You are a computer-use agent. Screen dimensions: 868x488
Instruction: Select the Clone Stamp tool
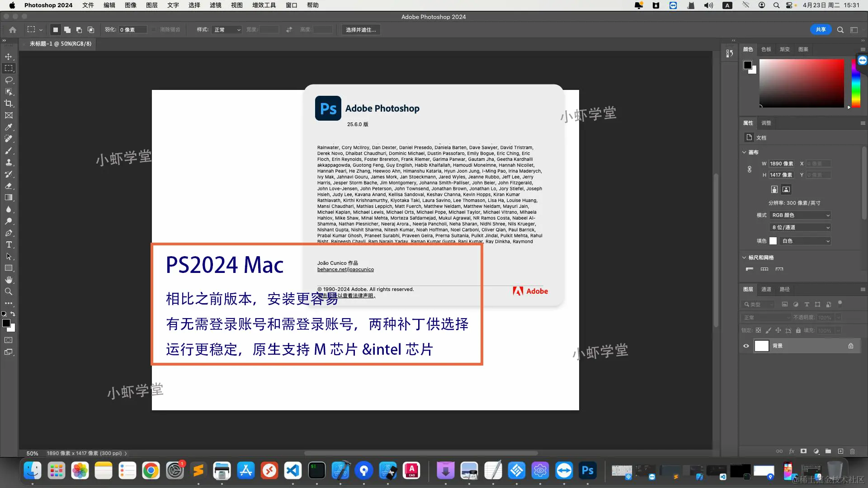pyautogui.click(x=9, y=163)
